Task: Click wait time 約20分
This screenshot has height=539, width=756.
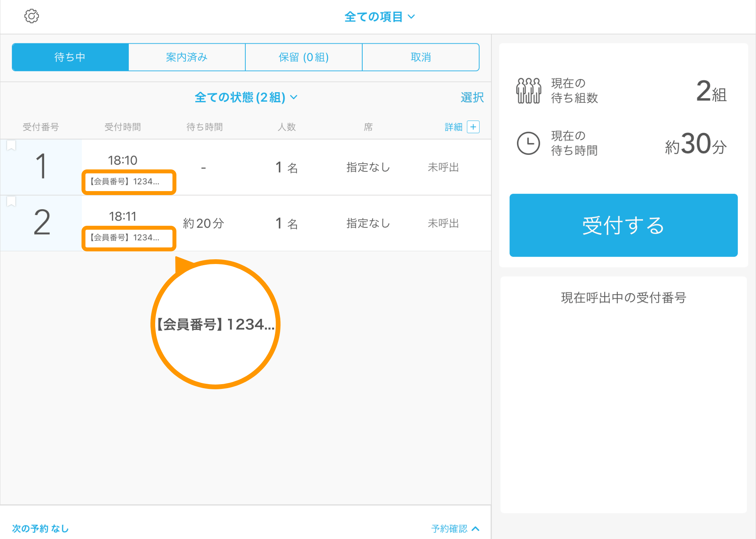Action: click(x=204, y=223)
